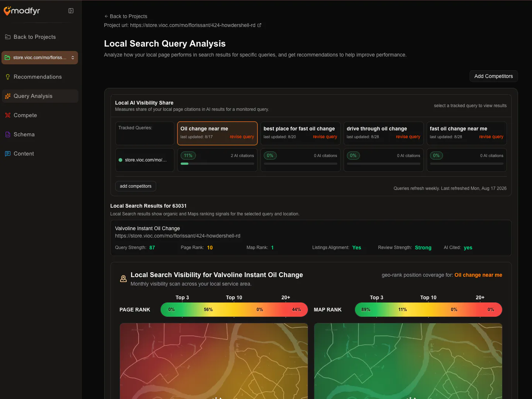The height and width of the screenshot is (399, 532).
Task: Revise the 'best place for fast oil change' query
Action: coord(325,137)
